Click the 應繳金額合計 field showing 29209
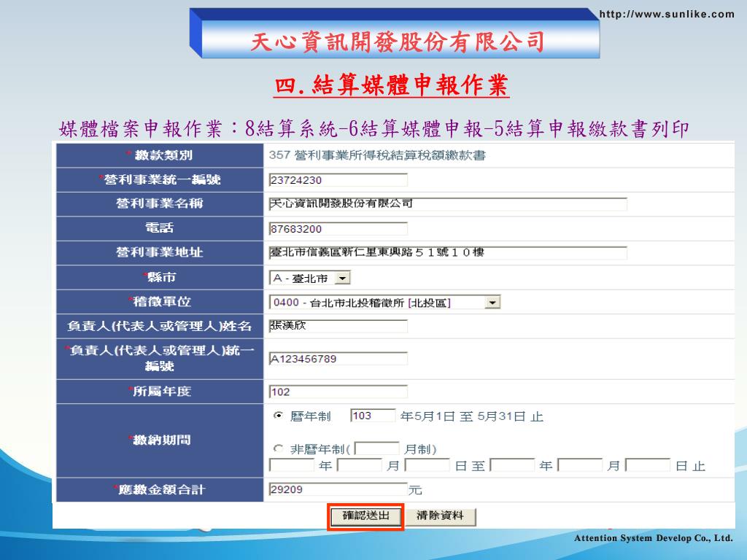The height and width of the screenshot is (560, 747). point(338,489)
